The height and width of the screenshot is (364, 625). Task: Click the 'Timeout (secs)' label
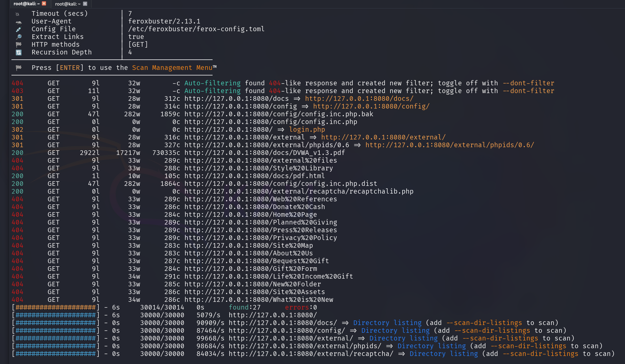point(60,14)
